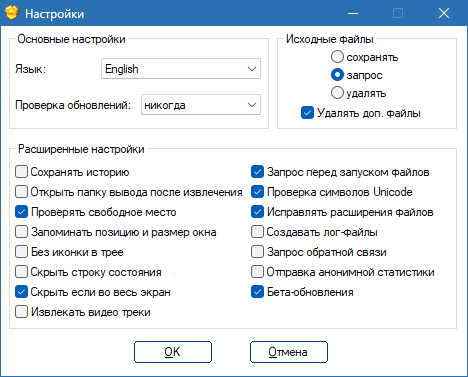Open the Язык language dropdown

181,69
